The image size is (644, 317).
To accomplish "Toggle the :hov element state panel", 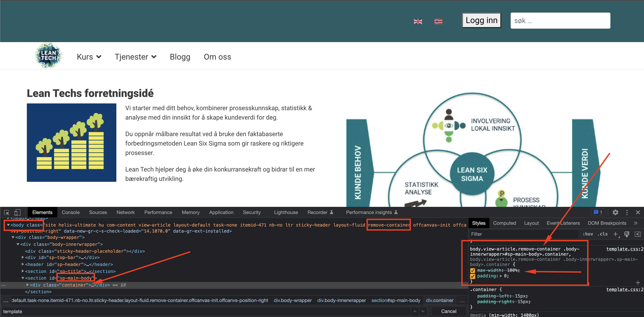I will pyautogui.click(x=588, y=234).
